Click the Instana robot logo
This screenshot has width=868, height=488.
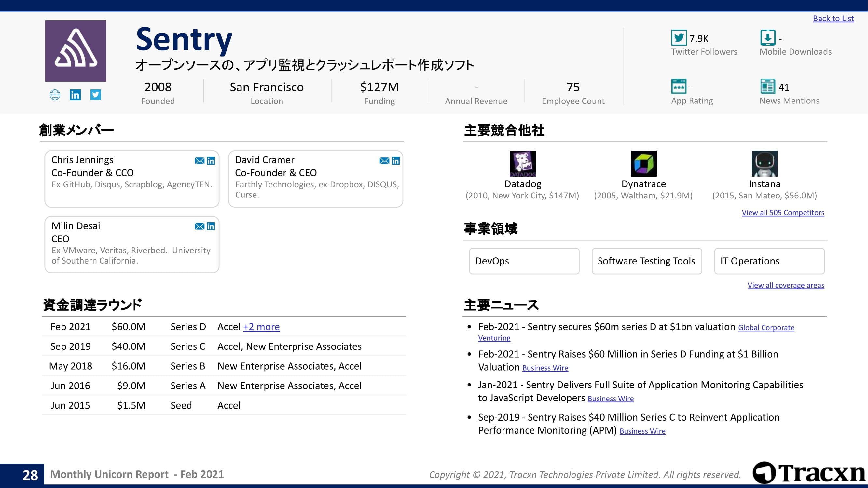point(764,164)
